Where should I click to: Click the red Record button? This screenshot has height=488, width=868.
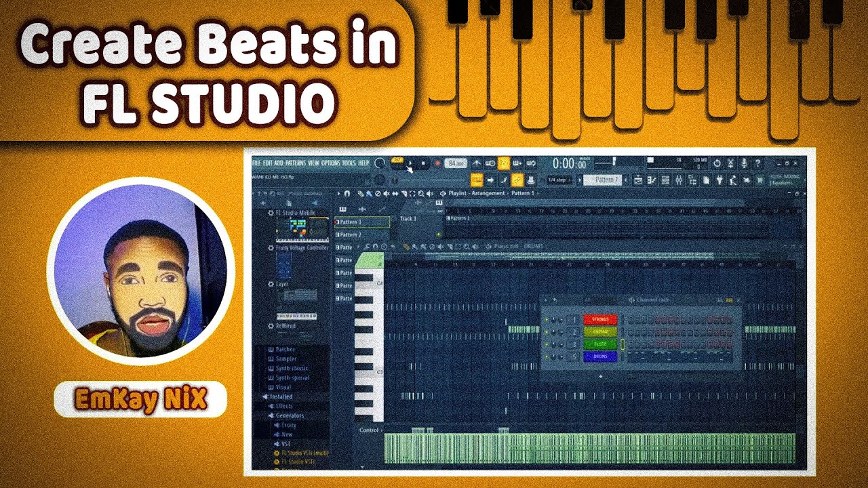[x=437, y=163]
